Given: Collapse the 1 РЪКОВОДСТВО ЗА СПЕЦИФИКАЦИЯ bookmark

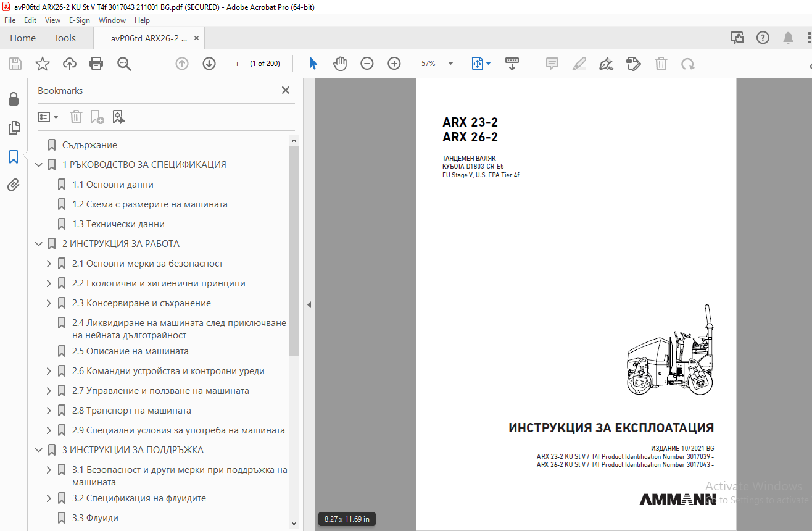Looking at the screenshot, I should click(x=39, y=165).
